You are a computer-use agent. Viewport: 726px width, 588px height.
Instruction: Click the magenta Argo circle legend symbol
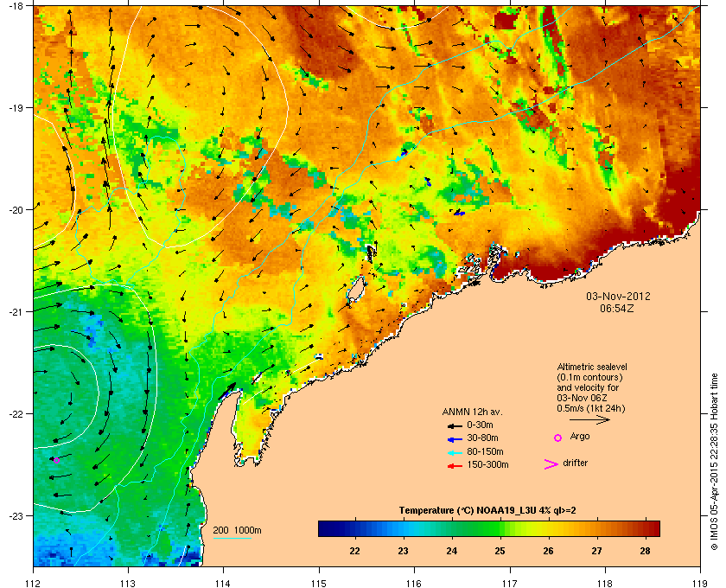558,438
